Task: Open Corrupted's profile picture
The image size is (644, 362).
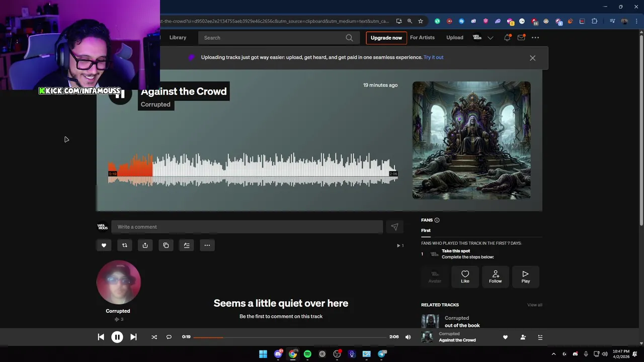Action: point(119,283)
